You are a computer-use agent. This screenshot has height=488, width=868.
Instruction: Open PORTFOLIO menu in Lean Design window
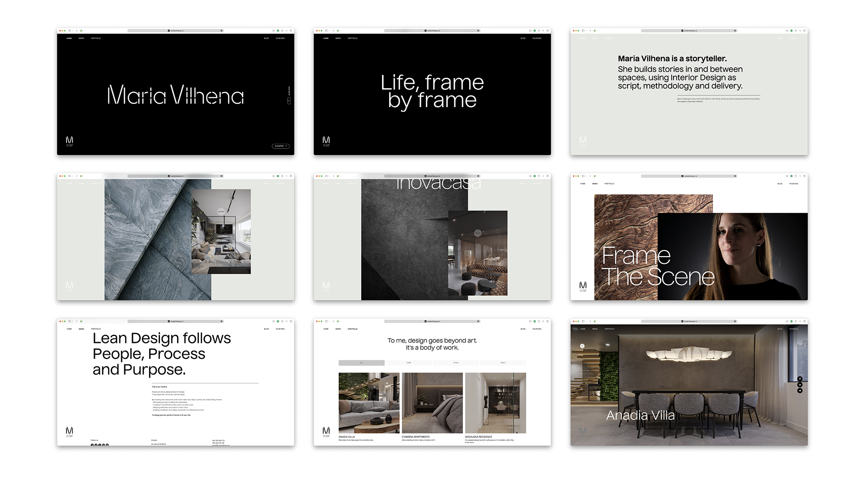point(96,329)
